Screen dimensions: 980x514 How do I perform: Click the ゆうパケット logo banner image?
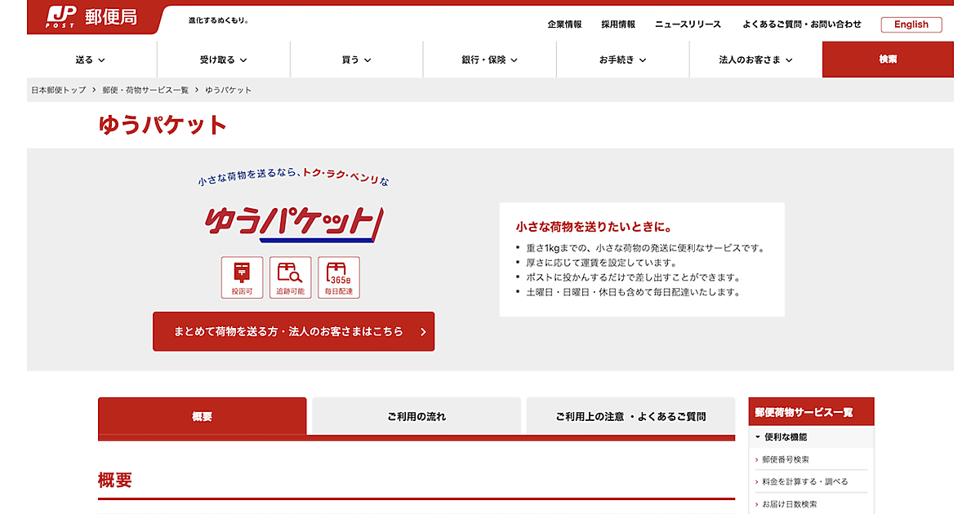[293, 224]
